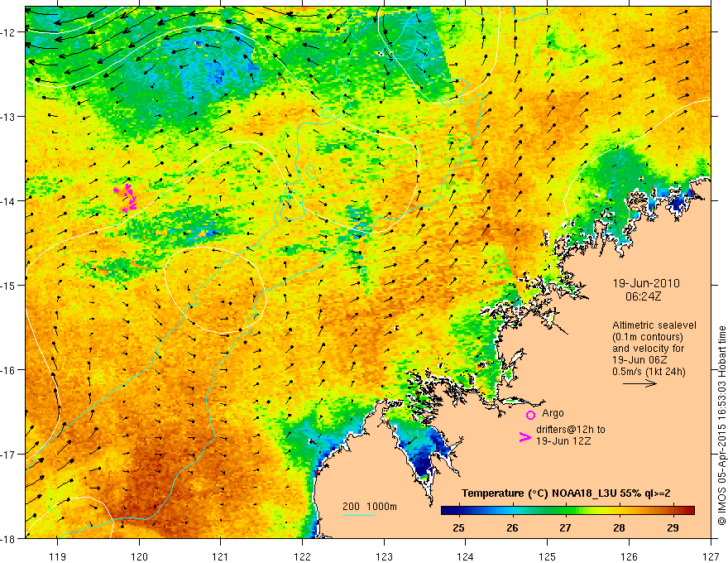This screenshot has width=728, height=563.
Task: Click the color bar label 26
Action: click(x=512, y=527)
